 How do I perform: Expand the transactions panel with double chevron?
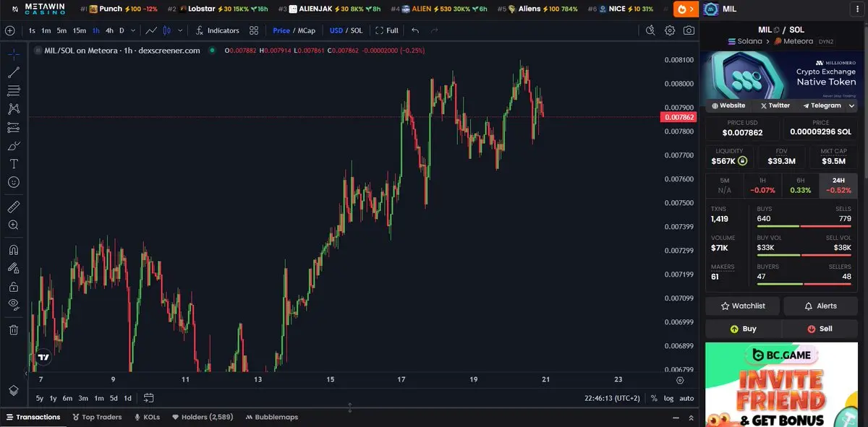pyautogui.click(x=691, y=418)
